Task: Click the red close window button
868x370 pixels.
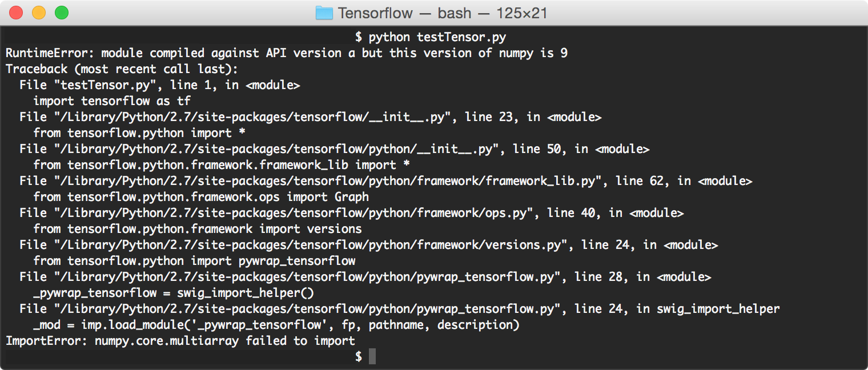Action: pos(16,13)
